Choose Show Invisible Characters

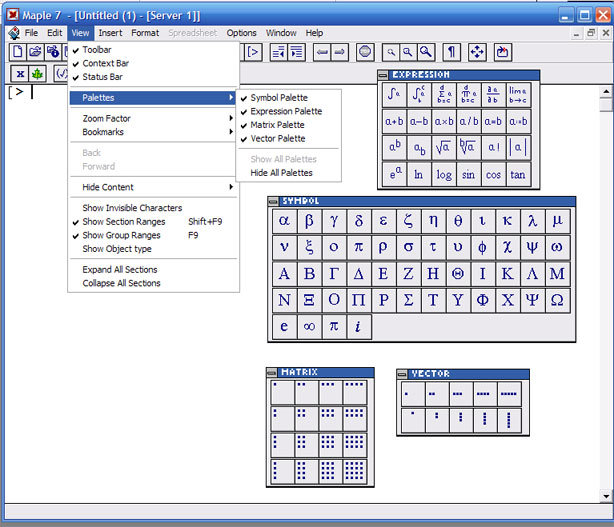[153, 208]
